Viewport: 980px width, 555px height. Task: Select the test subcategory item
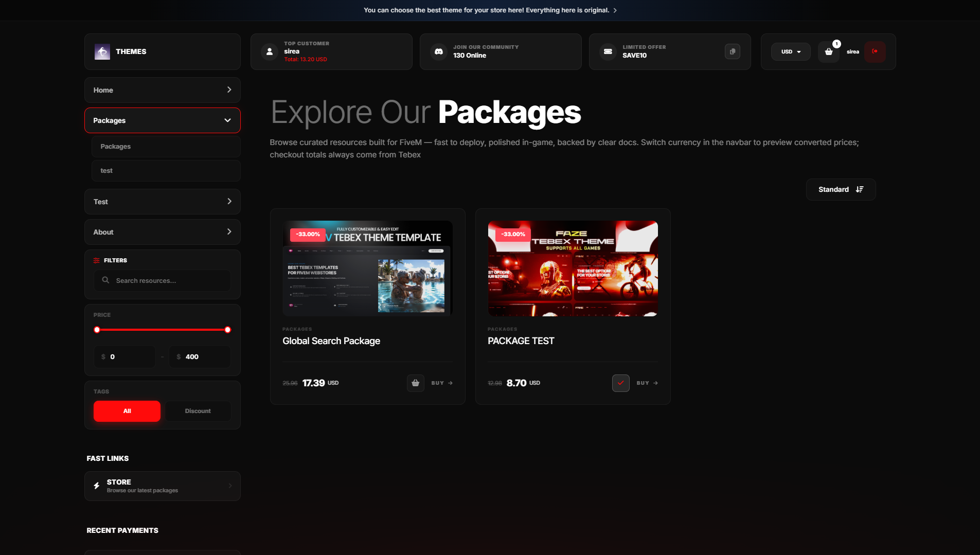pyautogui.click(x=166, y=171)
